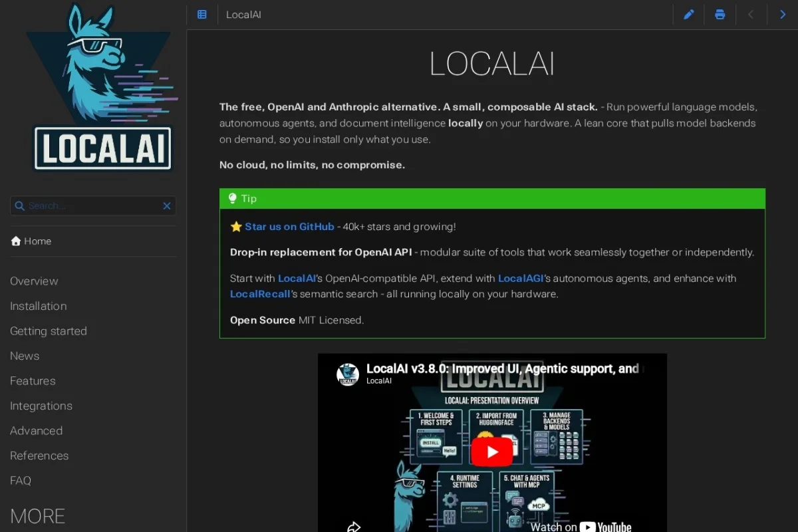The image size is (798, 532).
Task: Click the LocalAI channel name under video title
Action: (379, 381)
